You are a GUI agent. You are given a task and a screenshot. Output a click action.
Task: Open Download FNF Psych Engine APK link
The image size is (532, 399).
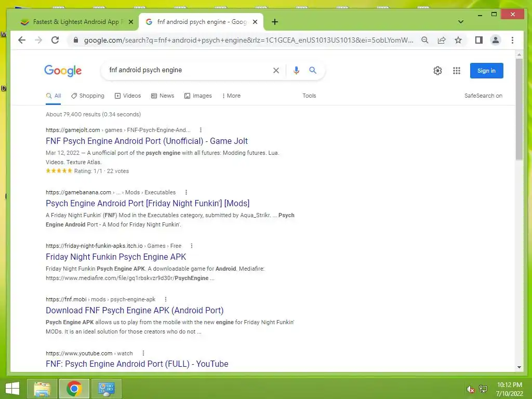pos(135,311)
